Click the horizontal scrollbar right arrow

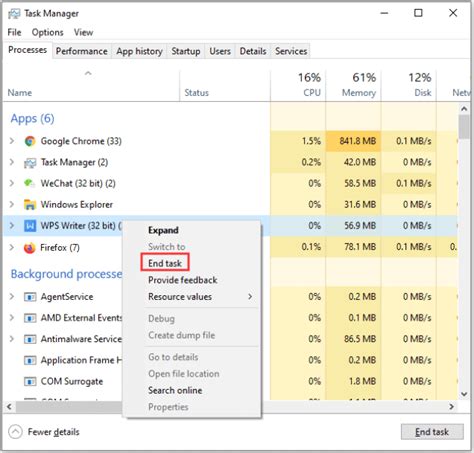tap(451, 407)
